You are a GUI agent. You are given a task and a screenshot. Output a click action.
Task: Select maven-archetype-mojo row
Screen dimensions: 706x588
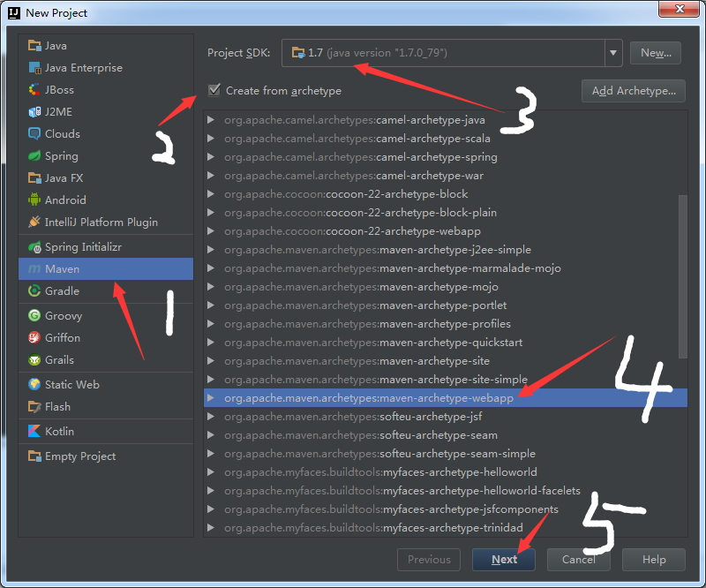click(446, 287)
